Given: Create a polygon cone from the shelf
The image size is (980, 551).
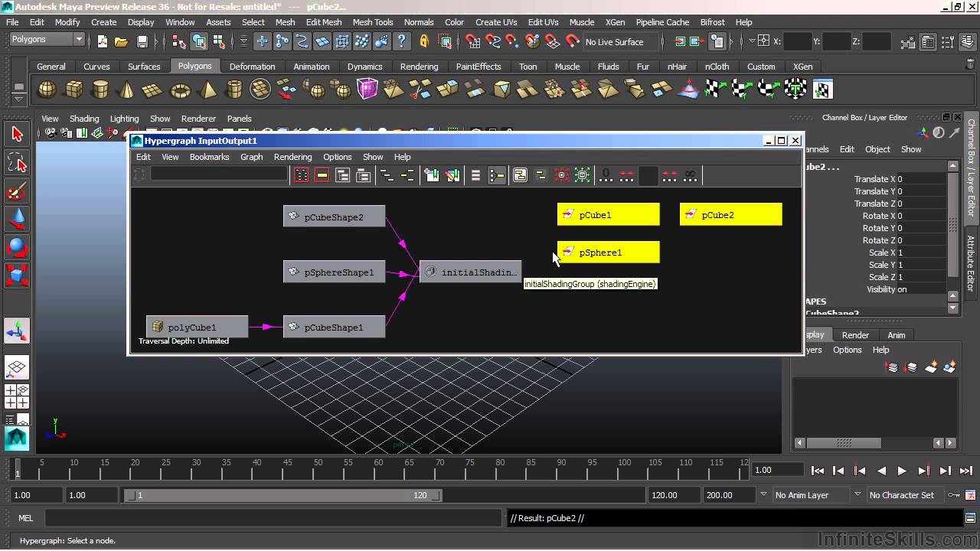Looking at the screenshot, I should 127,90.
